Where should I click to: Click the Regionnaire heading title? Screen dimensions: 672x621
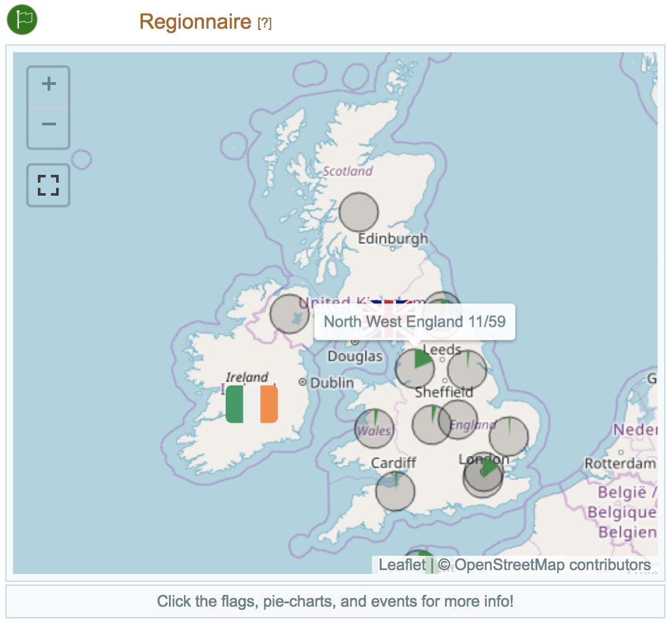pyautogui.click(x=195, y=22)
